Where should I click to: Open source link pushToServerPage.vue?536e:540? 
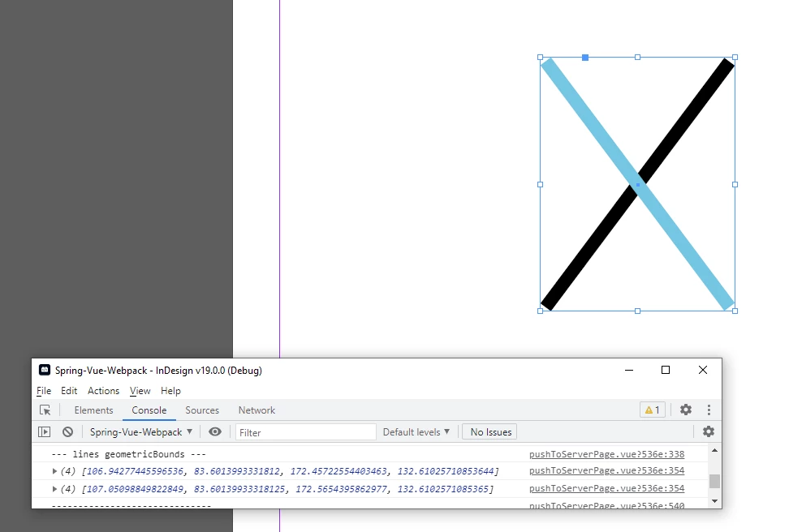point(607,505)
